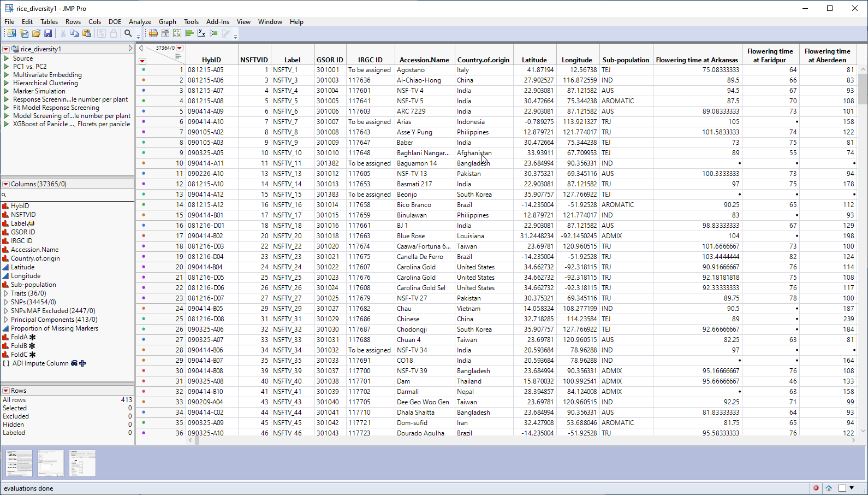Click the Paste clipboard toolbar icon
The image size is (868, 495).
click(x=87, y=33)
